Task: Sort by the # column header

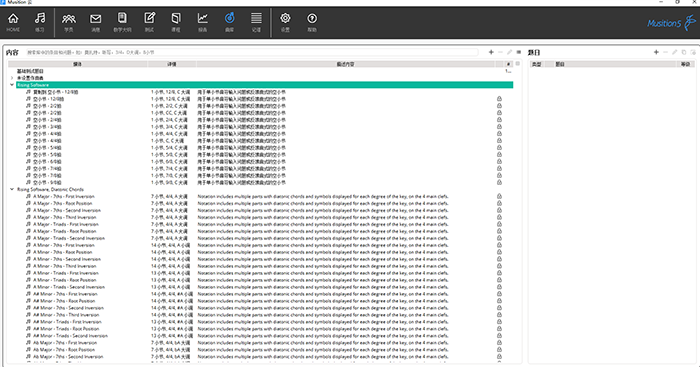Action: [x=508, y=64]
